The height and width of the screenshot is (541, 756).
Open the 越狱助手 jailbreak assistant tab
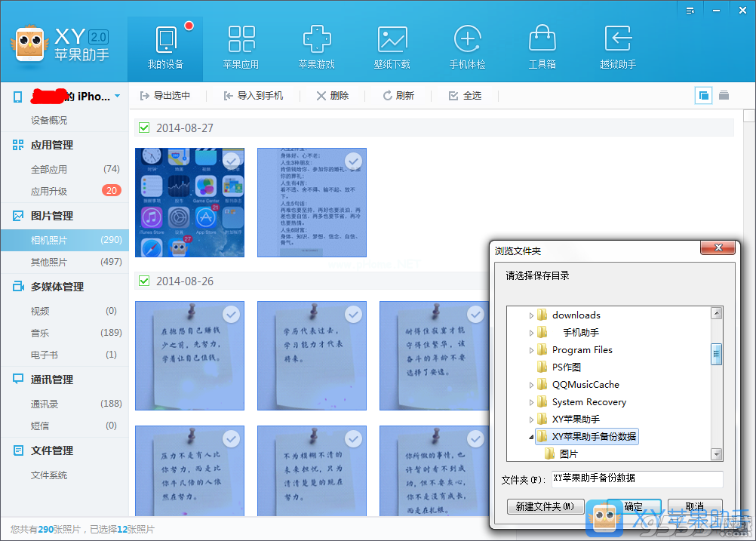coord(617,45)
